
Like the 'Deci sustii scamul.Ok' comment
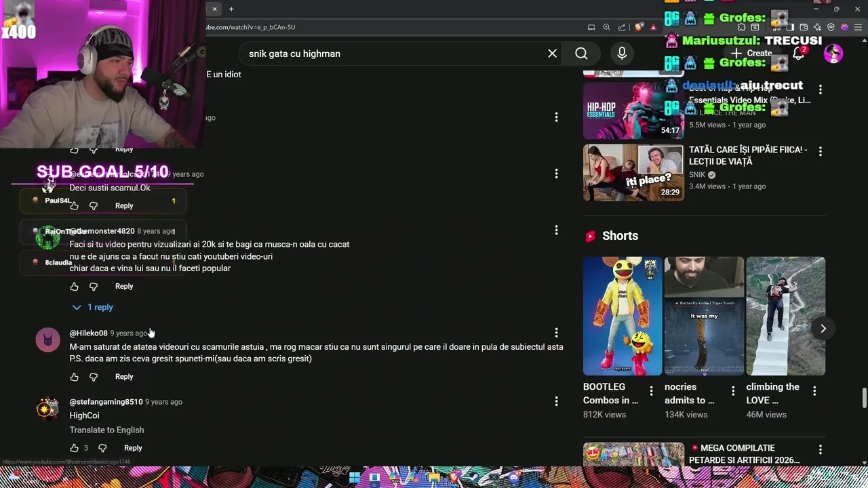tap(75, 206)
